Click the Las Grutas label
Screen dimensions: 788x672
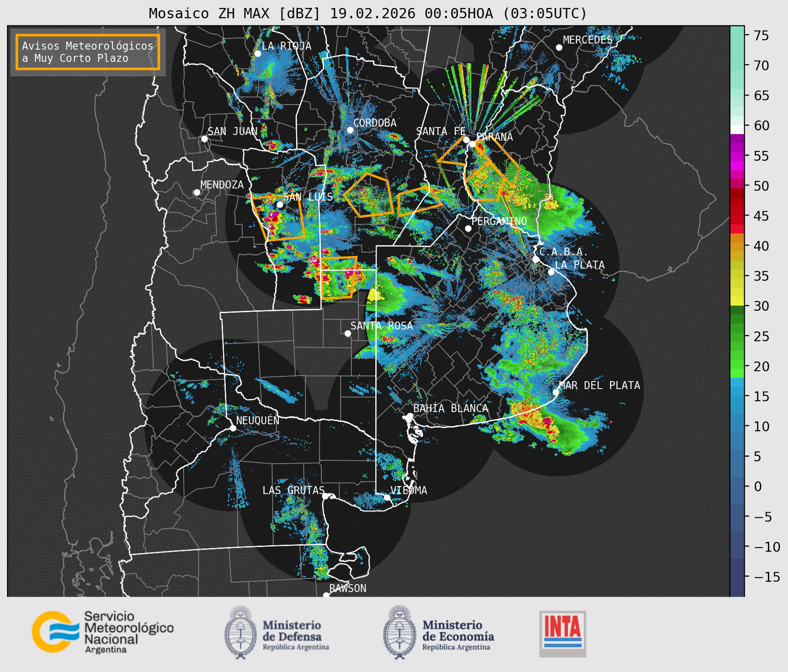coord(293,490)
